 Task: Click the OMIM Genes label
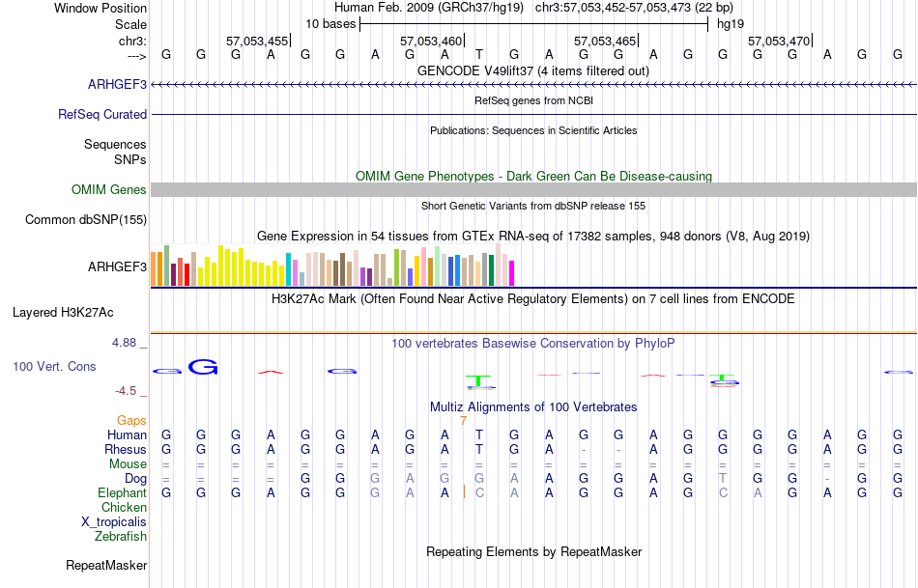(108, 189)
